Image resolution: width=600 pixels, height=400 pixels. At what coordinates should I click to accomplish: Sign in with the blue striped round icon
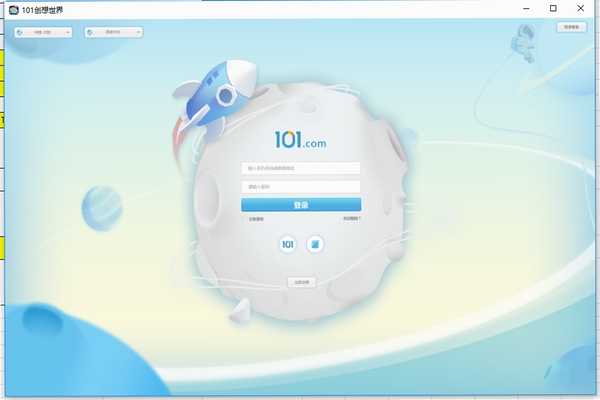315,244
